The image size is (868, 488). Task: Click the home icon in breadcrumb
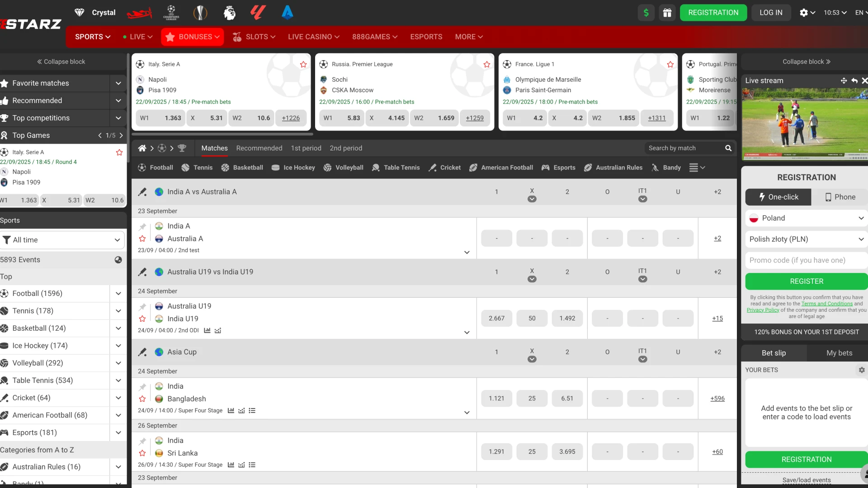[x=142, y=148]
